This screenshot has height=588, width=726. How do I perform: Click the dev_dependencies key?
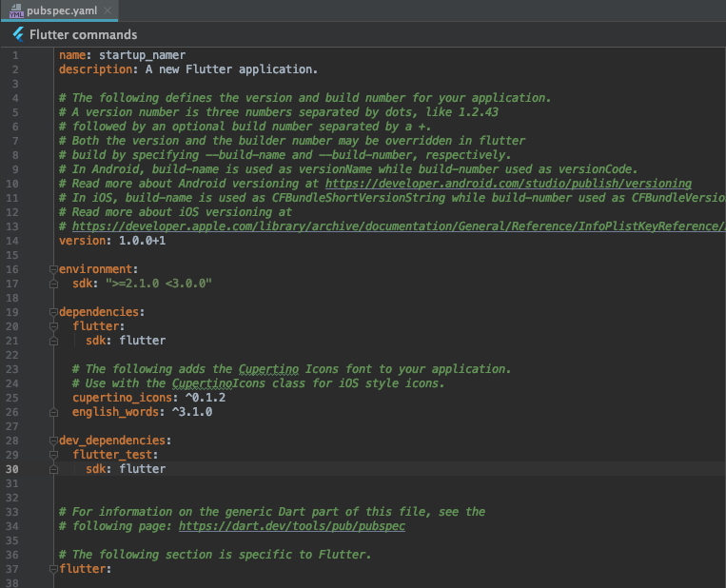tap(112, 441)
